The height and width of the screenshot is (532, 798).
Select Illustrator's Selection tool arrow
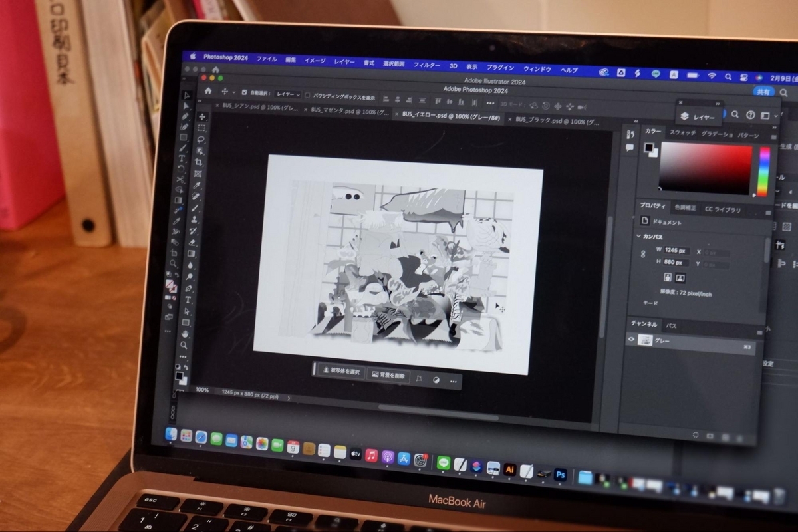pos(188,95)
